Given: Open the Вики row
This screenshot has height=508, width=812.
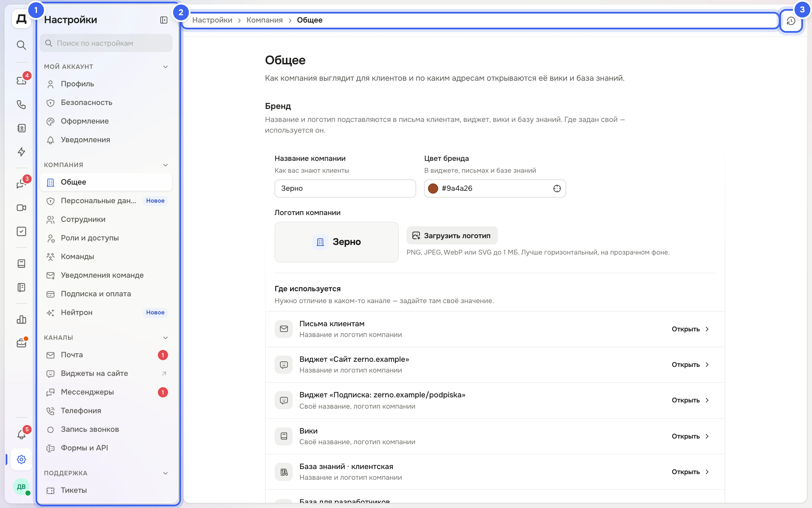Looking at the screenshot, I should [495, 436].
